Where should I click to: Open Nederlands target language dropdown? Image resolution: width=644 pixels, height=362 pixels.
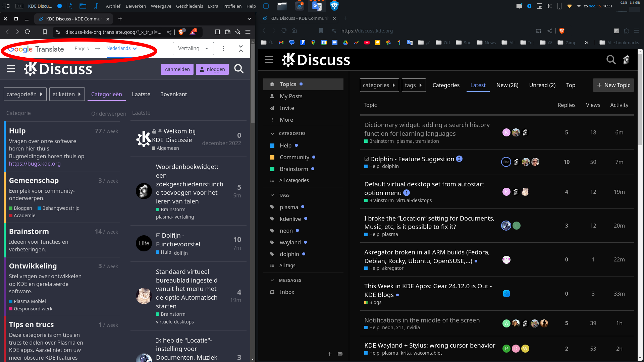coord(122,48)
